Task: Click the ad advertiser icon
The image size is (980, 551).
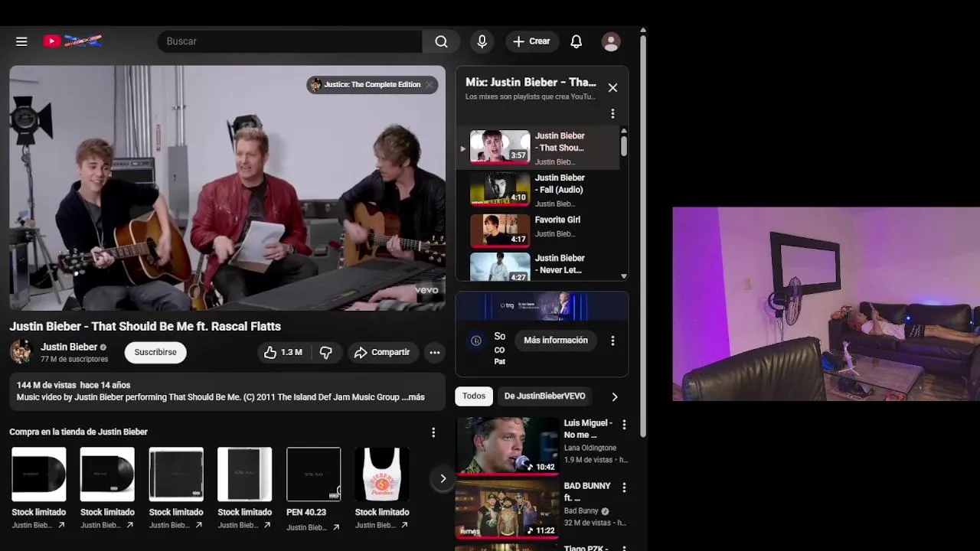Action: coord(476,341)
